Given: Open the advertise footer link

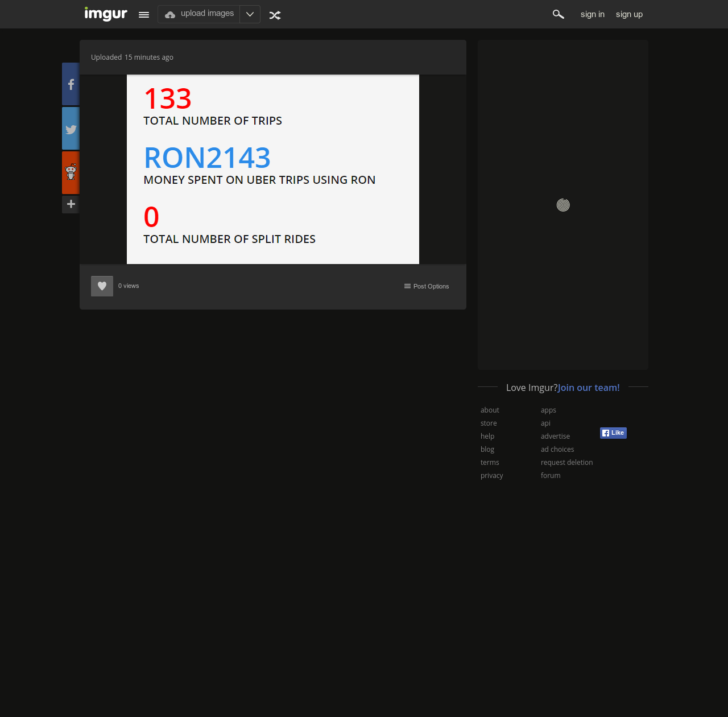Looking at the screenshot, I should click(x=555, y=436).
